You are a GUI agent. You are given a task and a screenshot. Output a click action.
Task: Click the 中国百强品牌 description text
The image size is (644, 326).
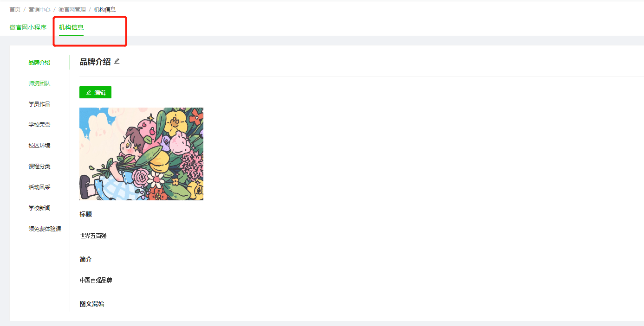coord(96,281)
